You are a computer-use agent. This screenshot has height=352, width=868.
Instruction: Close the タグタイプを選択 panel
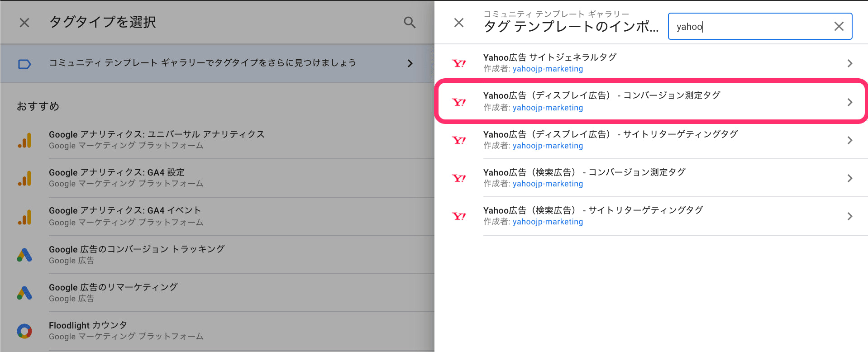point(24,23)
